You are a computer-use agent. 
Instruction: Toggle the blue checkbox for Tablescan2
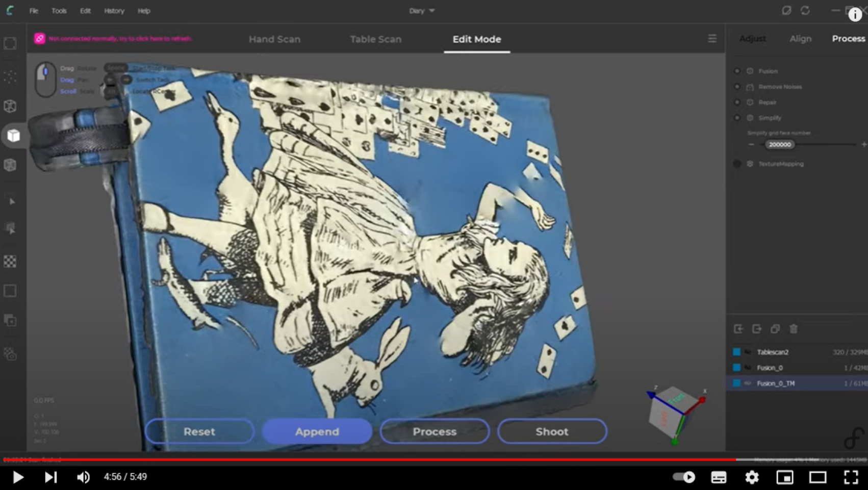(736, 352)
